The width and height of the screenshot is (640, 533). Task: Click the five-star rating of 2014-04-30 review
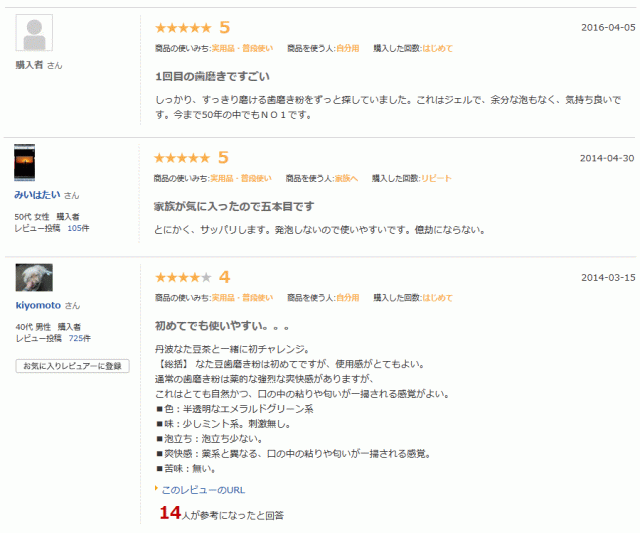[x=182, y=158]
